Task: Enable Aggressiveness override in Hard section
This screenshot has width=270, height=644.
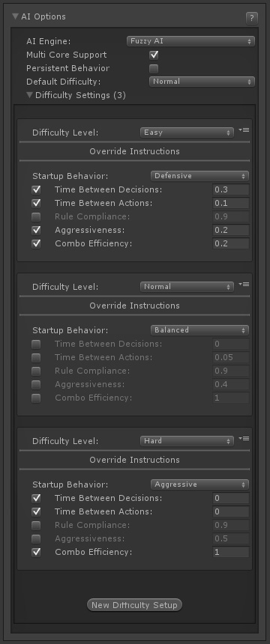Action: [36, 538]
